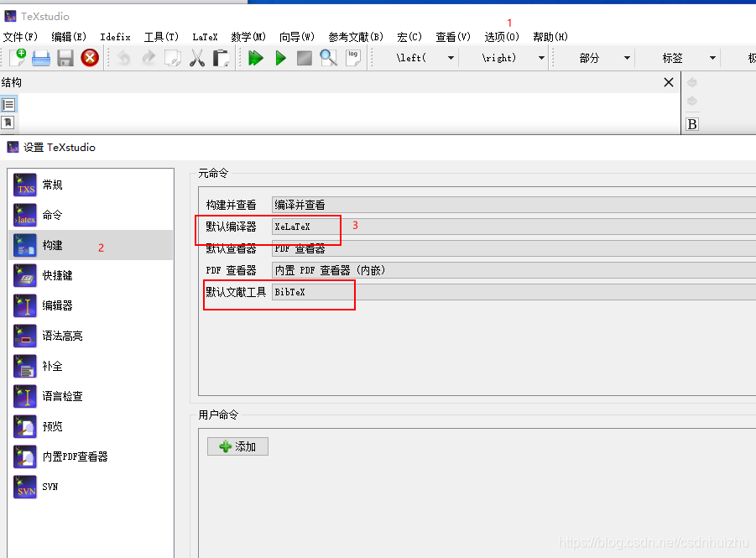Open the \left( dropdown arrow

point(451,58)
